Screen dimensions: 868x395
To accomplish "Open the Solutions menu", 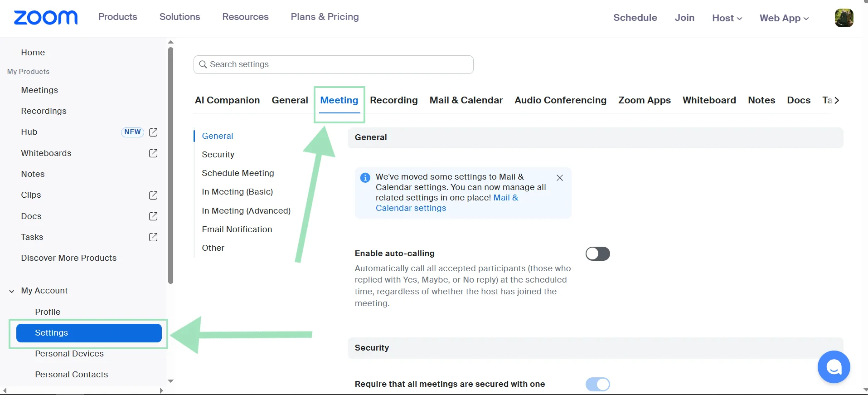I will click(x=179, y=17).
